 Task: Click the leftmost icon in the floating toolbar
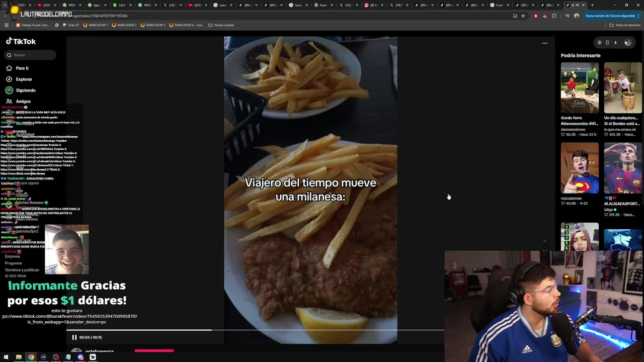599,43
